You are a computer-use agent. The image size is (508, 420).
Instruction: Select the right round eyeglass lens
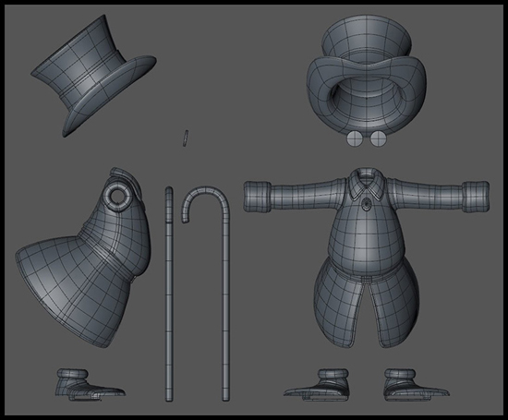(378, 138)
